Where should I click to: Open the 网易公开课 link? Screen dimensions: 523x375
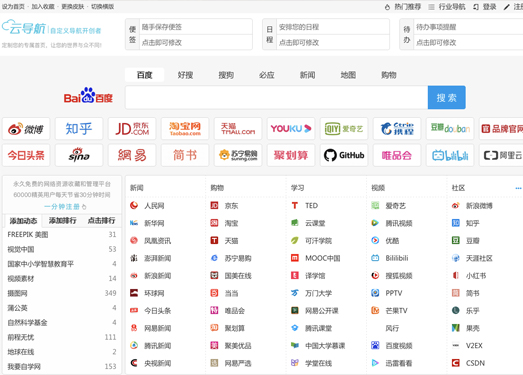pos(322,311)
